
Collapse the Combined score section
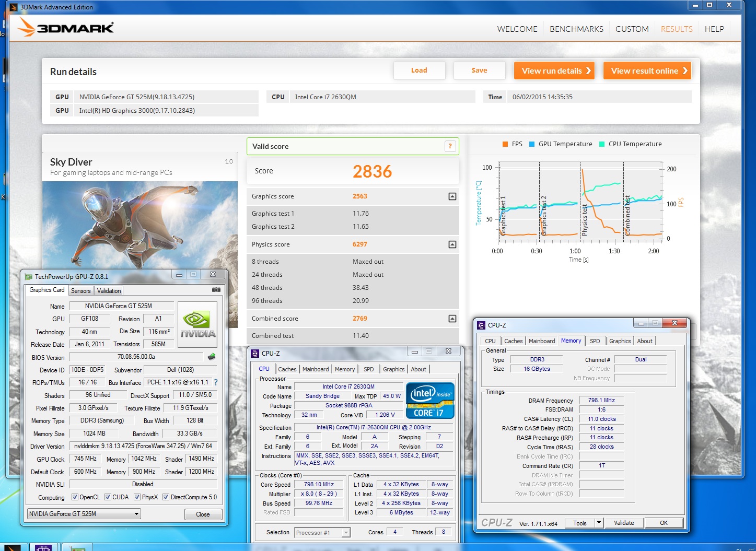(x=452, y=319)
